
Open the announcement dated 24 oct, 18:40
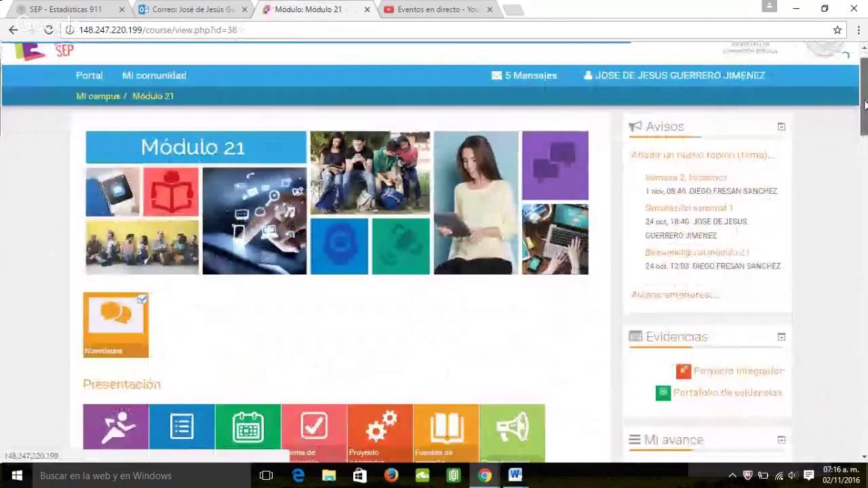point(689,208)
